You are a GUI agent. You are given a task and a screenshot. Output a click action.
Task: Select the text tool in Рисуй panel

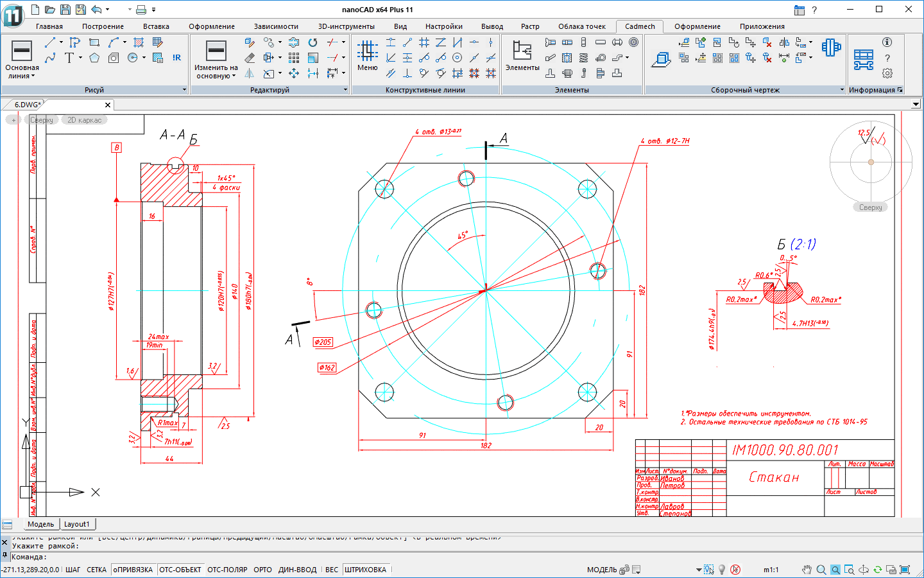point(70,58)
